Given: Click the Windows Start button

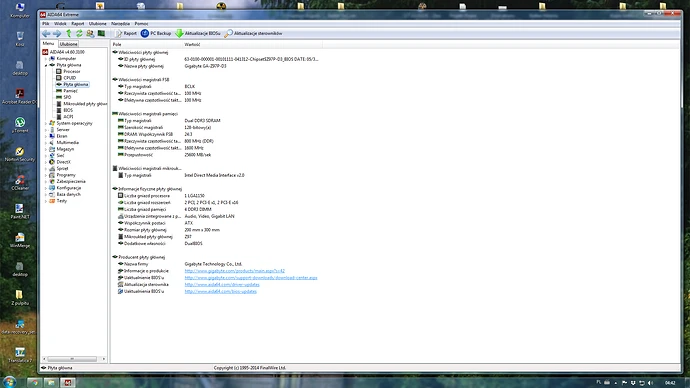Looking at the screenshot, I should point(9,382).
